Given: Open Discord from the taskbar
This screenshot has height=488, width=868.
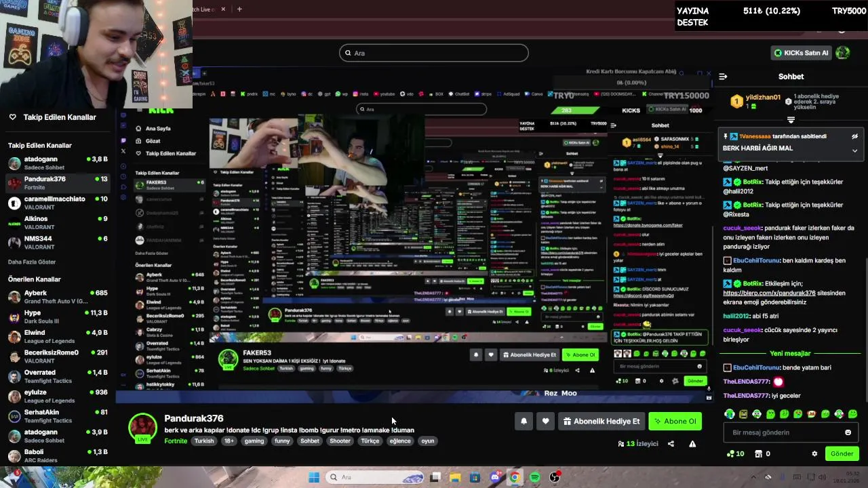Looking at the screenshot, I should click(x=495, y=477).
